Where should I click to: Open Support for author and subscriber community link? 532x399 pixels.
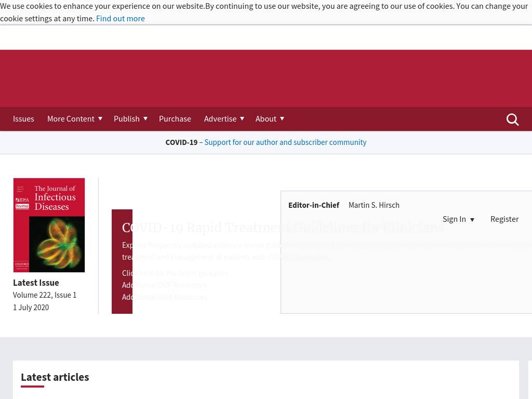point(285,142)
